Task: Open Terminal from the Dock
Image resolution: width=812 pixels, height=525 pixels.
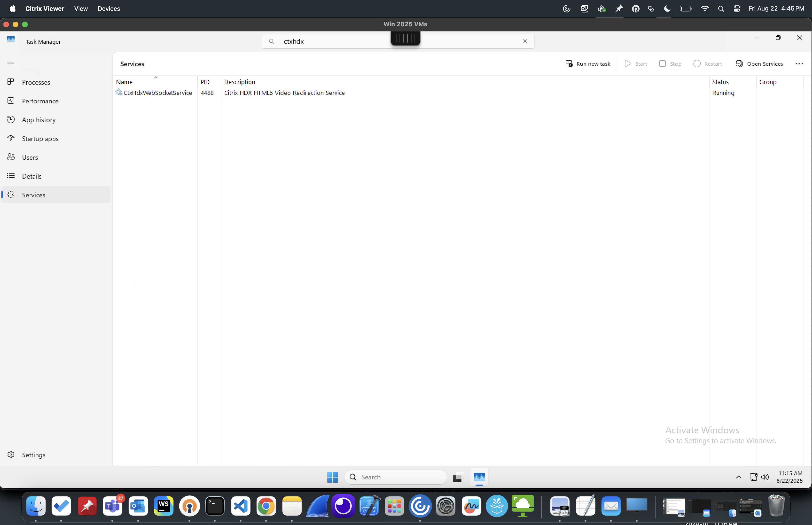Action: (215, 506)
